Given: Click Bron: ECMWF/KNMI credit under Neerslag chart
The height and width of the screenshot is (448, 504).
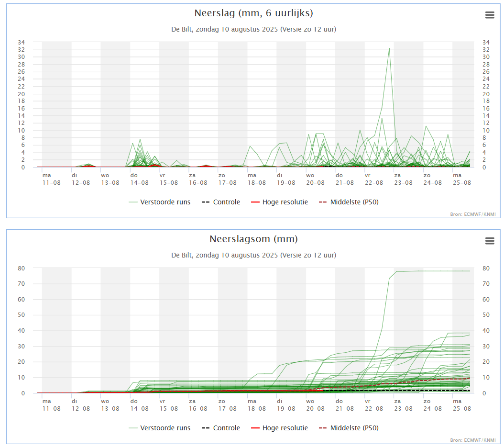Looking at the screenshot, I should tap(473, 214).
